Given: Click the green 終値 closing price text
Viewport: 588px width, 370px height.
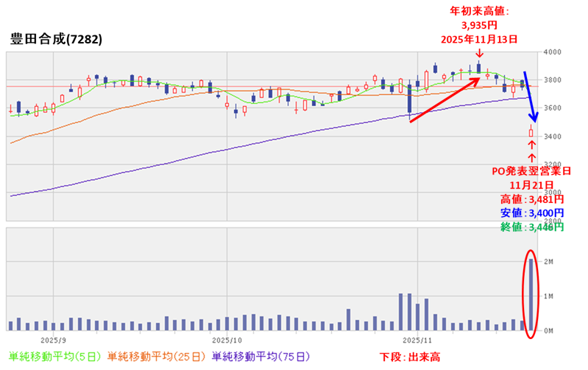Looking at the screenshot, I should (532, 227).
